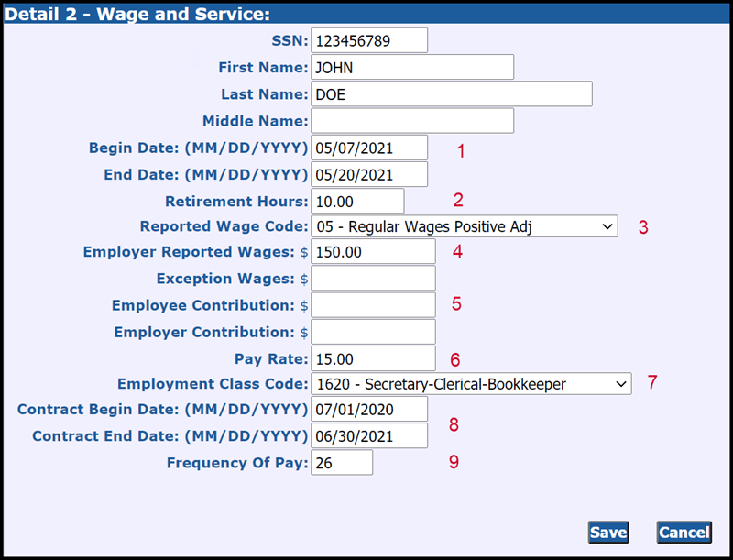Viewport: 733px width, 560px height.
Task: Click the Cancel button
Action: click(684, 533)
